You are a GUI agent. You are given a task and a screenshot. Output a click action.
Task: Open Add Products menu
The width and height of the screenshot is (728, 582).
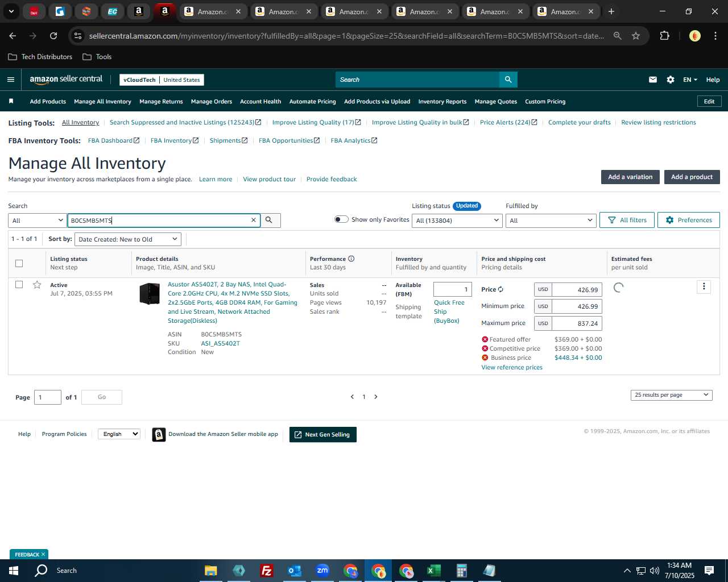pyautogui.click(x=48, y=101)
